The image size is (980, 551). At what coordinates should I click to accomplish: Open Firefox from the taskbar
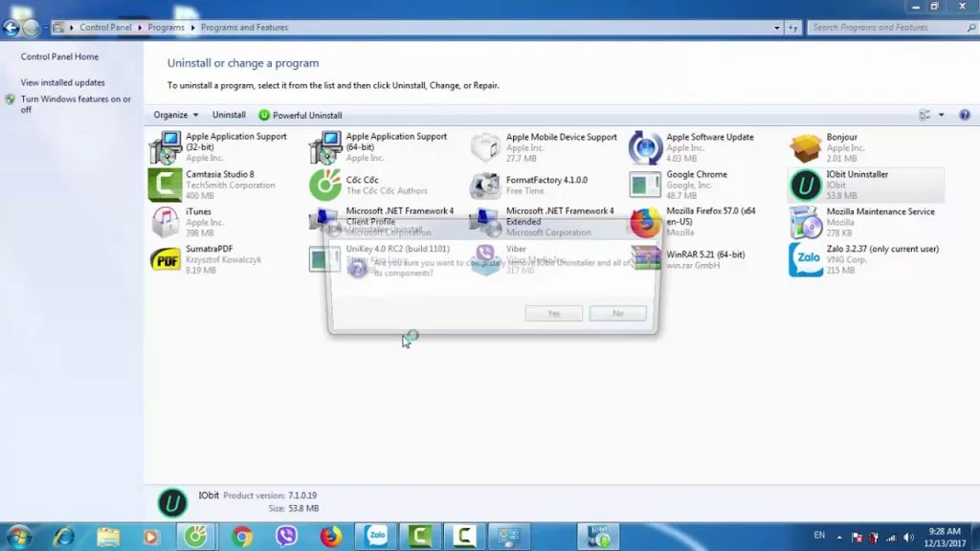(331, 537)
